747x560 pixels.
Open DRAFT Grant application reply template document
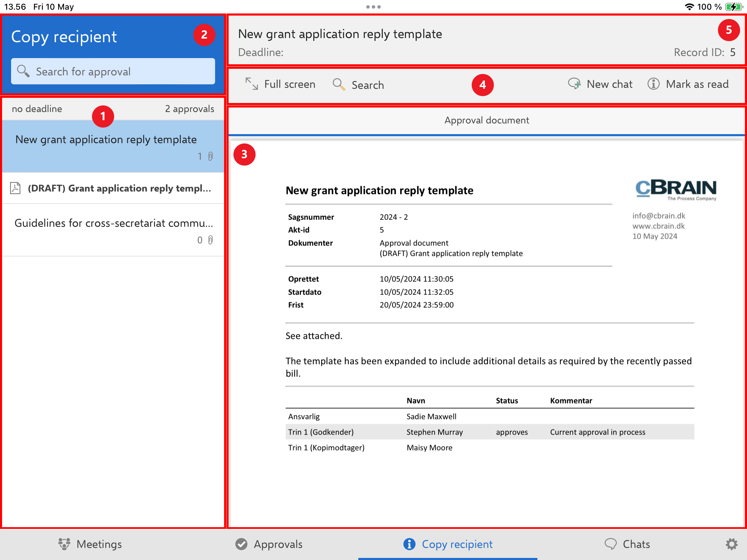pyautogui.click(x=119, y=188)
